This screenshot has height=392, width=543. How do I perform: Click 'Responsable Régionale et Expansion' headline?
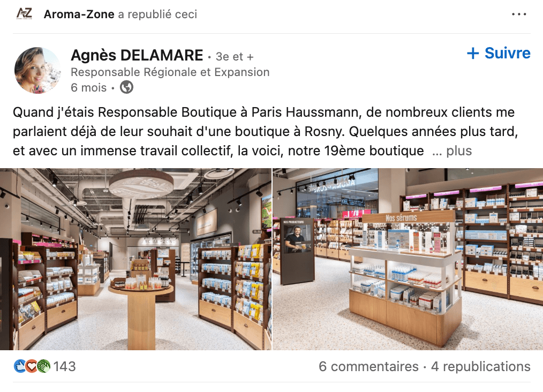170,72
